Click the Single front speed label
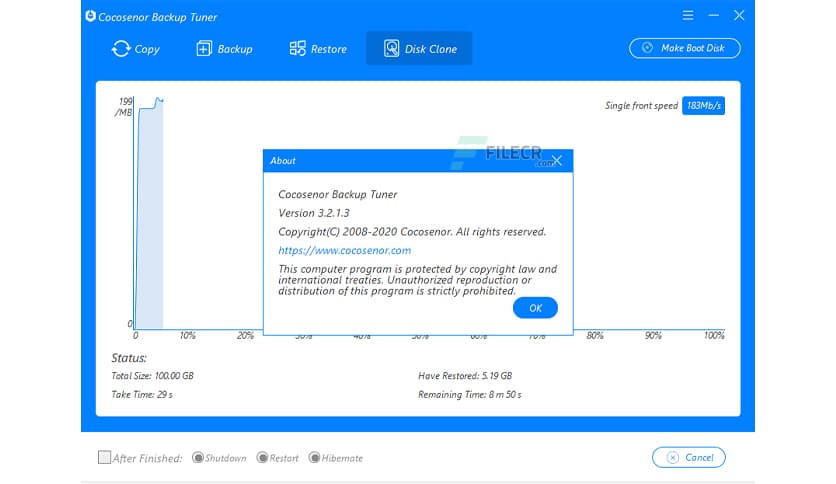 [641, 106]
